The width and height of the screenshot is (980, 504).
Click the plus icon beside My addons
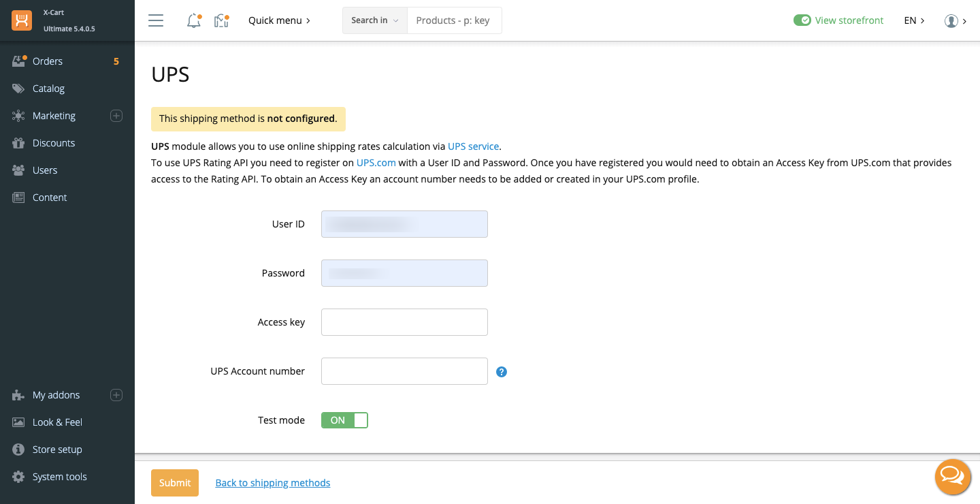[116, 395]
